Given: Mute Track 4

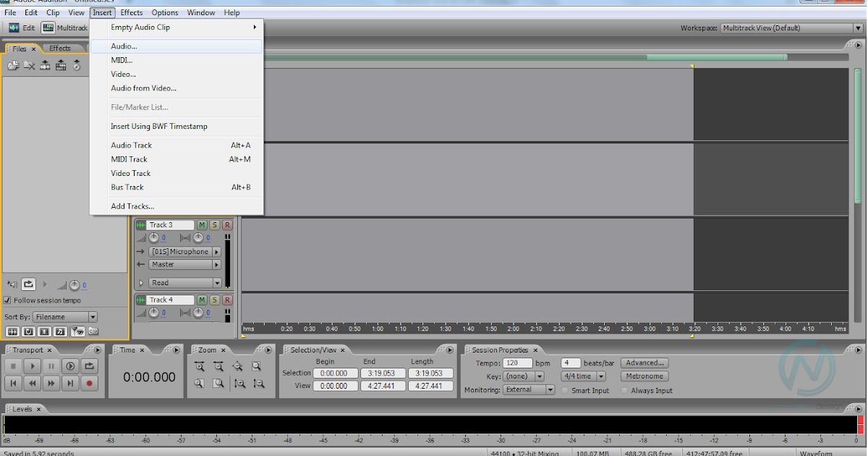Looking at the screenshot, I should (202, 300).
